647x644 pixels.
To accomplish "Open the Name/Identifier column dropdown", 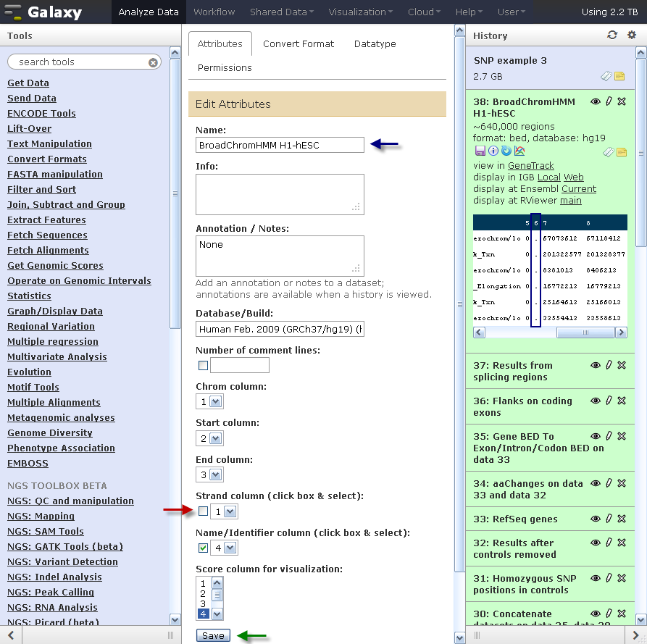I will [x=224, y=548].
